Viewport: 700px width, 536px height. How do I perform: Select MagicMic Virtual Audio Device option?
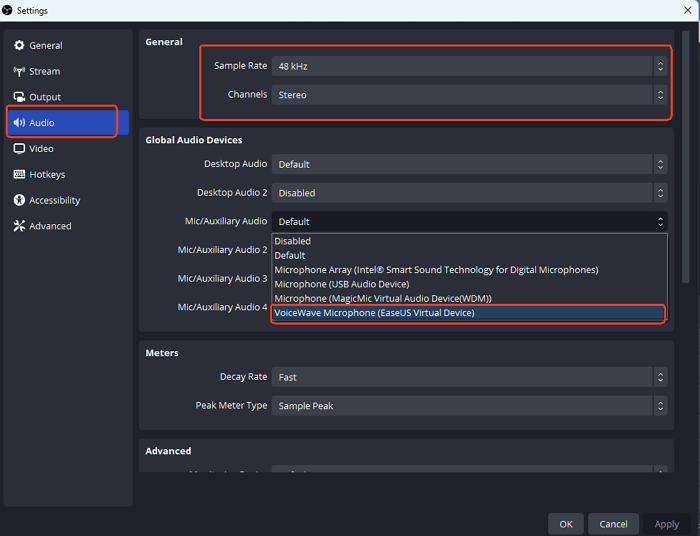(x=469, y=298)
